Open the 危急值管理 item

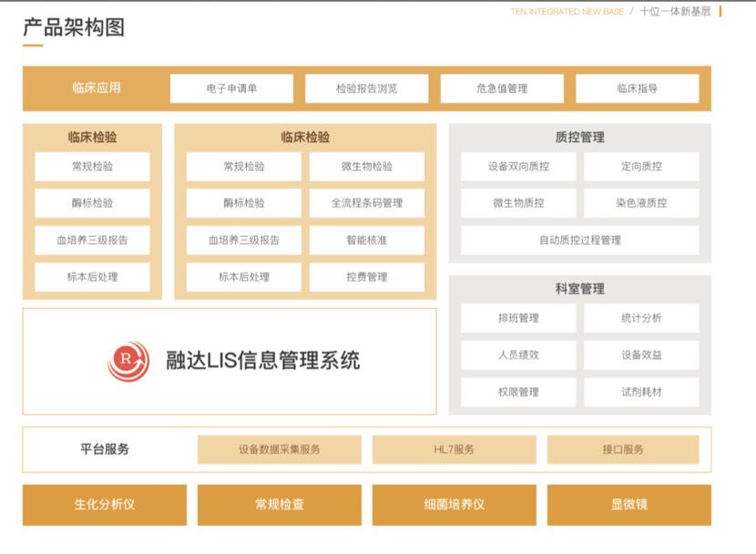(x=501, y=88)
